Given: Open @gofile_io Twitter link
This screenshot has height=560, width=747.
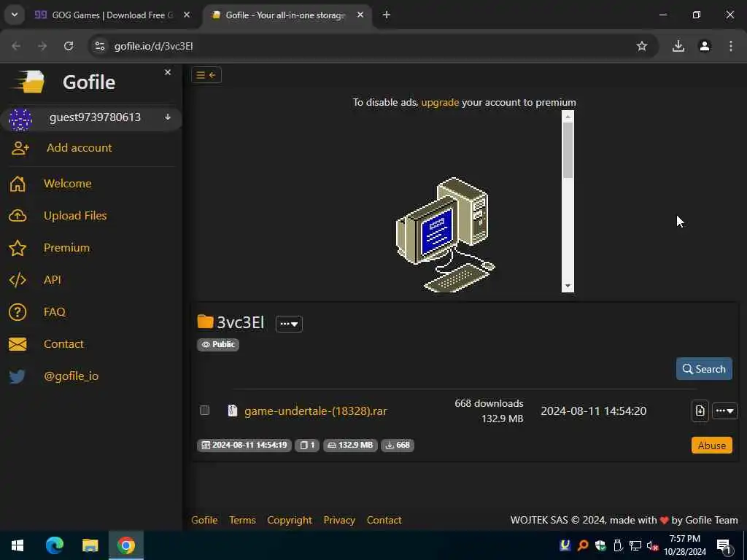Looking at the screenshot, I should [x=71, y=376].
